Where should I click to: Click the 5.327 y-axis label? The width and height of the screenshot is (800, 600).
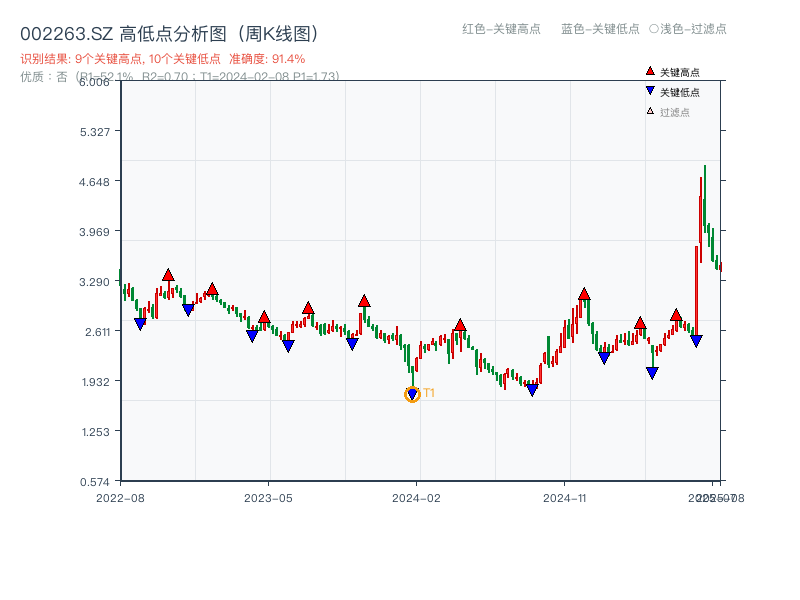click(94, 132)
